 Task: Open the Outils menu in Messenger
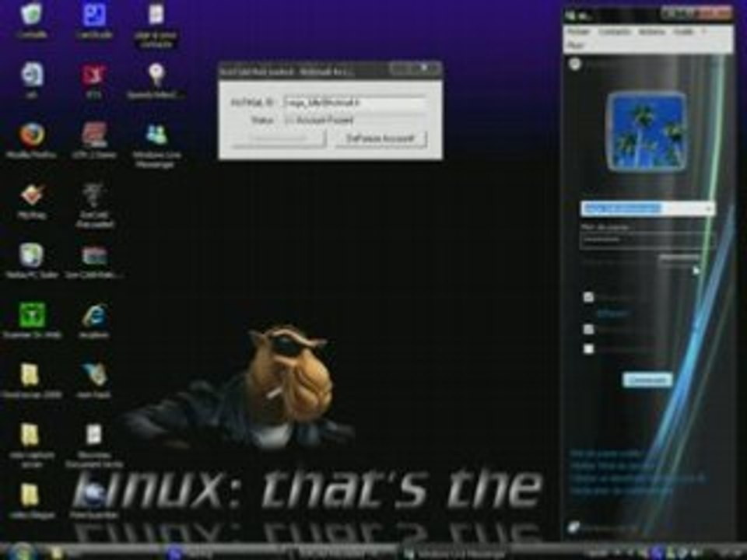(683, 31)
